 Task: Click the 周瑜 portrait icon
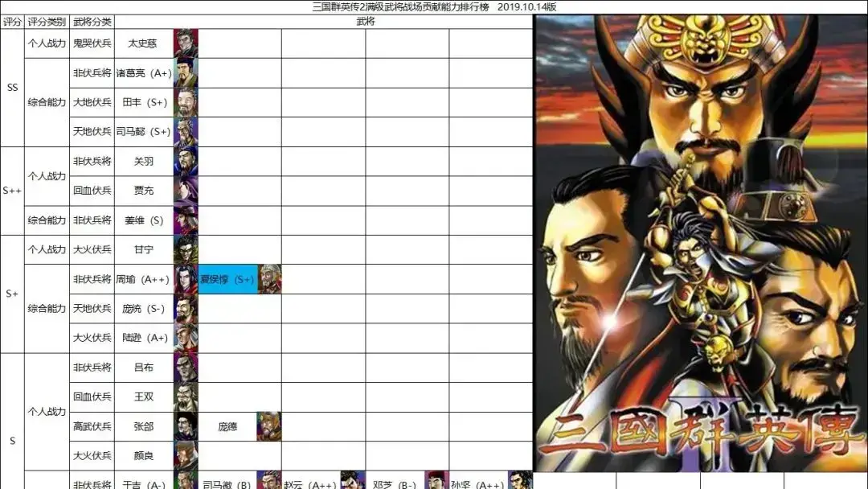point(186,279)
